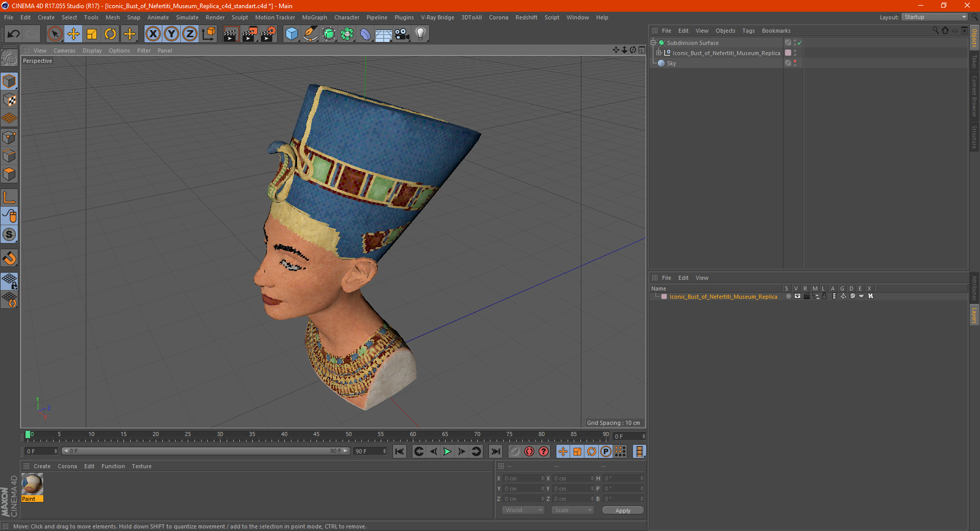Click the layer color swatch of Nefertiti object
The image size is (980, 531).
pos(788,53)
